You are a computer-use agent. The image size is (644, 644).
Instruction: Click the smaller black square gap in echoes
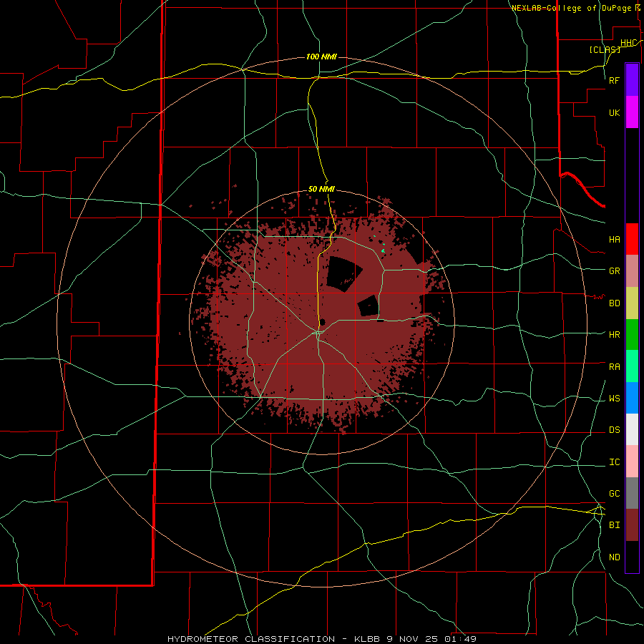point(368,306)
